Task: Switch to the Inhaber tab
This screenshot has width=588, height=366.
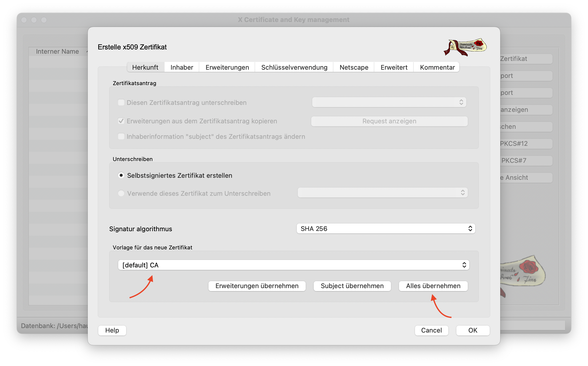Action: 181,67
